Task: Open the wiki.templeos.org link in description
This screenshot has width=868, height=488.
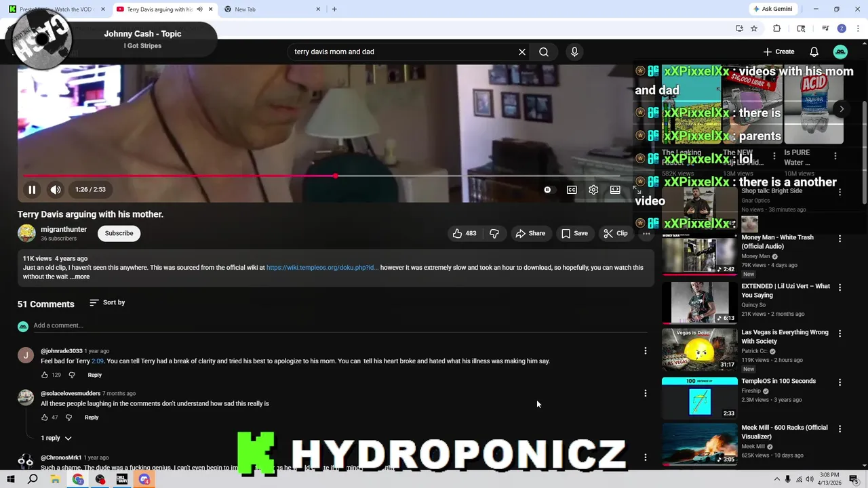Action: pos(322,268)
